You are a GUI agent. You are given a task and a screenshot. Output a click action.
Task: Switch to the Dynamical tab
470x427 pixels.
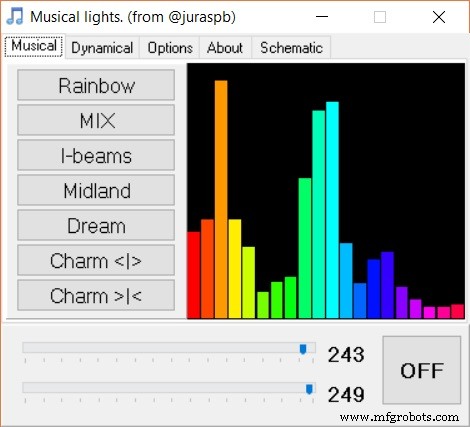point(102,48)
